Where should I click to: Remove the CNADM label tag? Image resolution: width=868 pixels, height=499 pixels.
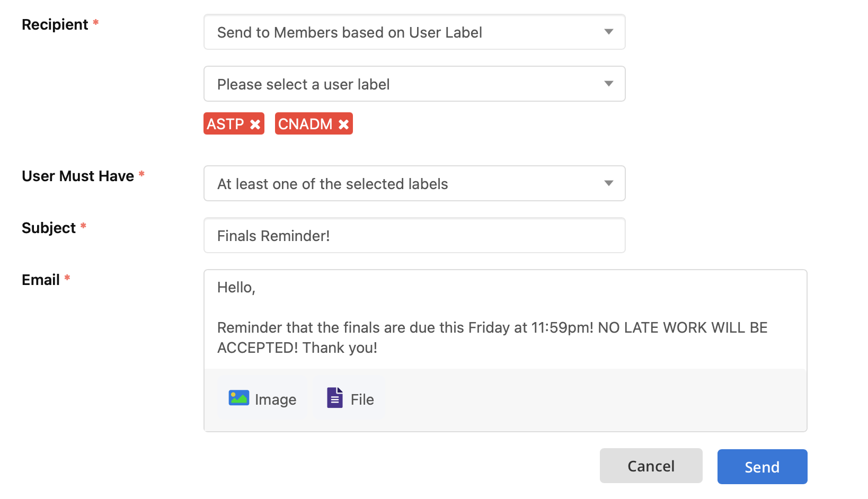(343, 124)
